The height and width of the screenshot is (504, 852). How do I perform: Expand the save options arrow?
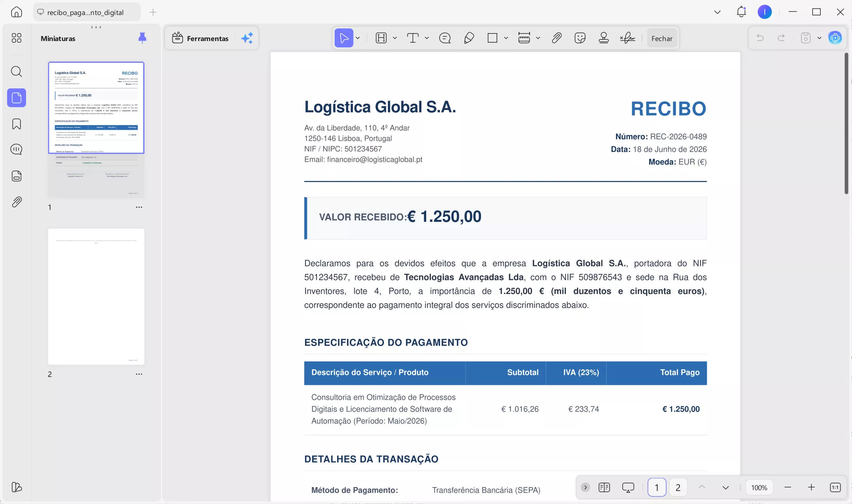819,38
